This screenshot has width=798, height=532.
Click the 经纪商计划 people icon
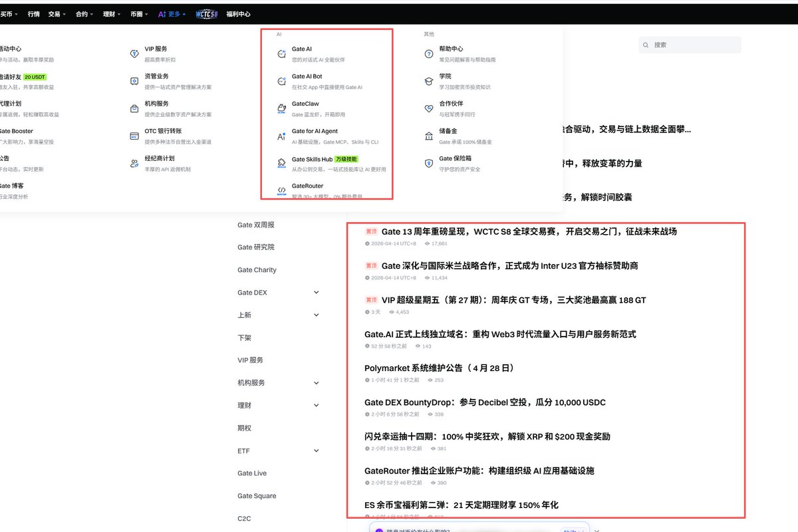(134, 164)
